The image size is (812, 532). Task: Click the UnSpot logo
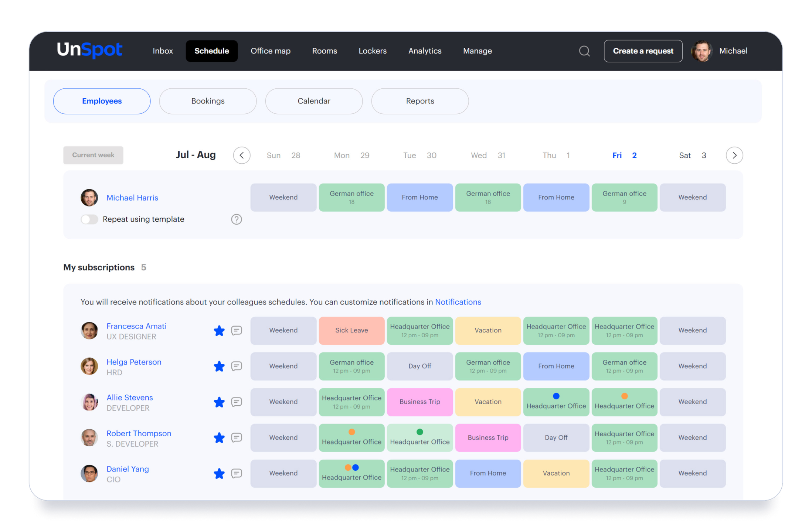click(89, 50)
